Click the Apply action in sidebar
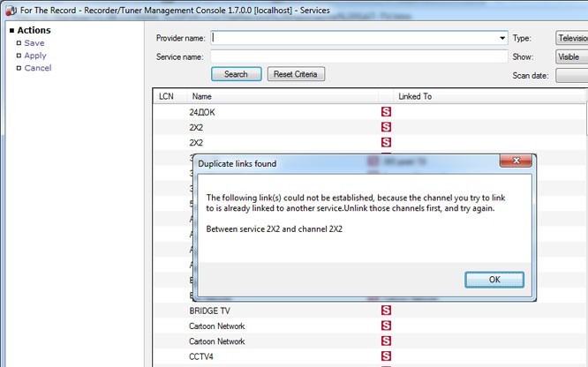The image size is (588, 367). 35,56
